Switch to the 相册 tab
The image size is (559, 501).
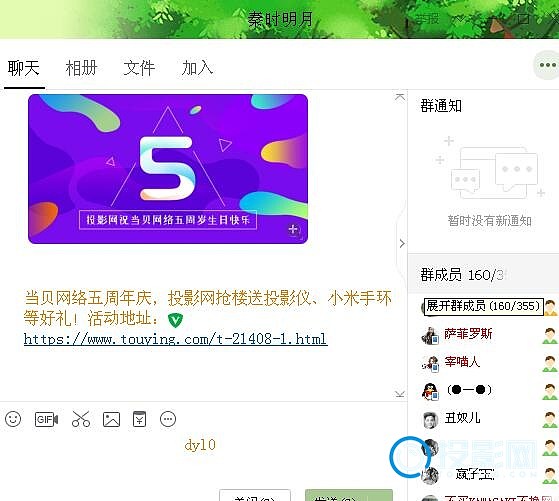tap(81, 68)
